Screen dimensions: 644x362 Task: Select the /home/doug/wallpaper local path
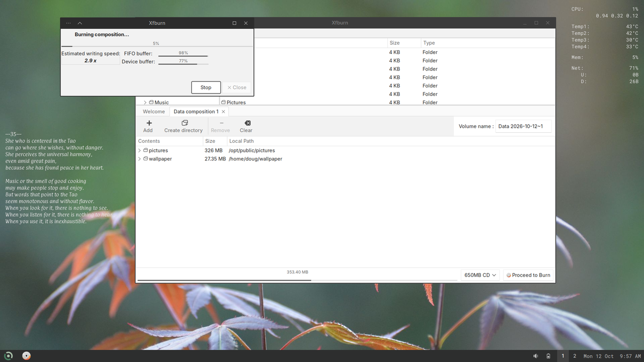255,159
